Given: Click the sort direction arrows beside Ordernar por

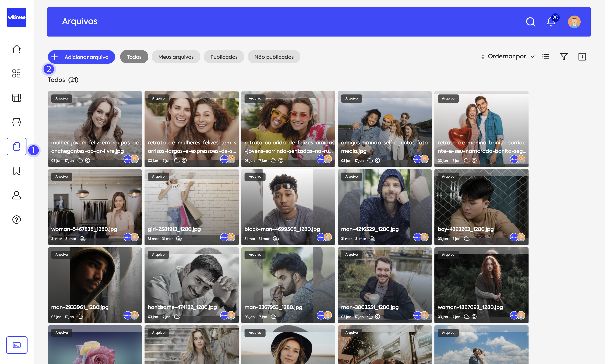Looking at the screenshot, I should tap(483, 57).
